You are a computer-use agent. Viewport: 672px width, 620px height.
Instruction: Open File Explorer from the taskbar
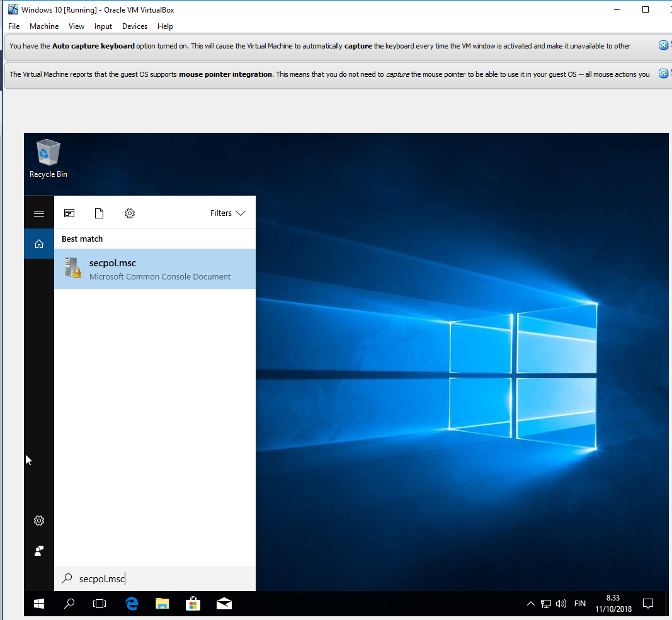(x=162, y=604)
